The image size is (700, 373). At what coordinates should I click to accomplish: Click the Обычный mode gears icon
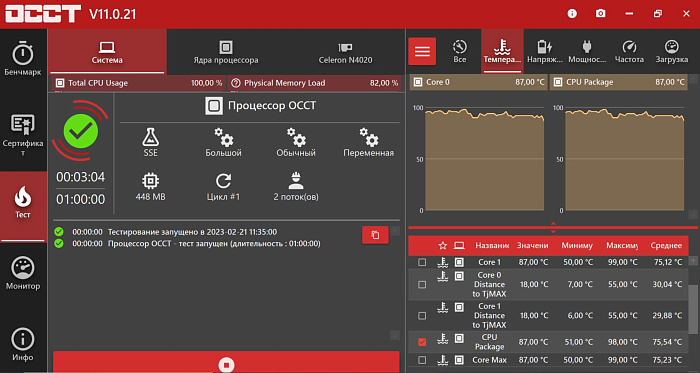click(x=296, y=137)
